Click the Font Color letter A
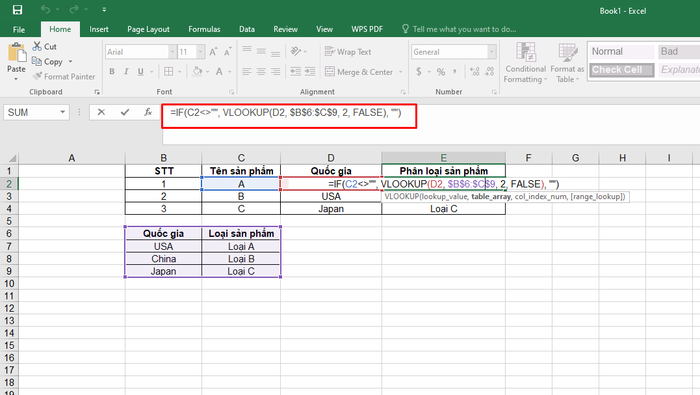 [219, 71]
